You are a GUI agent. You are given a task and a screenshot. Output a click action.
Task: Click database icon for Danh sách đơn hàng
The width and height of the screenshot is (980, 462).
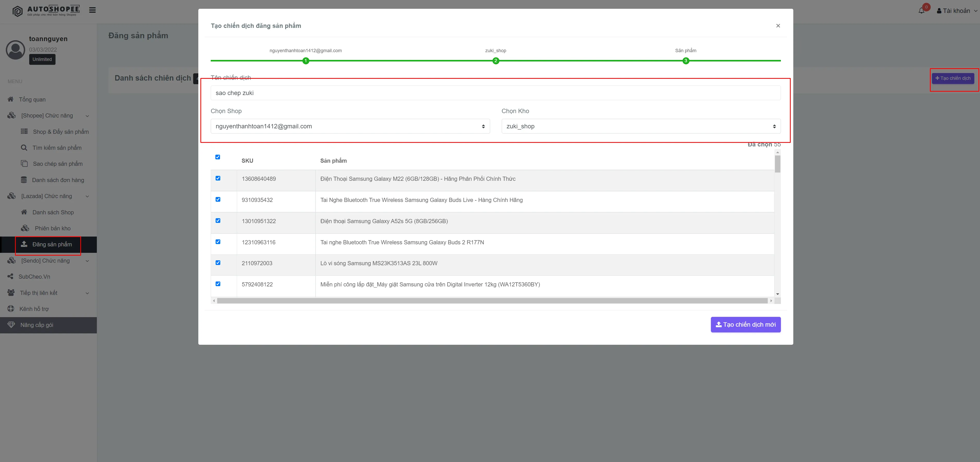click(24, 180)
